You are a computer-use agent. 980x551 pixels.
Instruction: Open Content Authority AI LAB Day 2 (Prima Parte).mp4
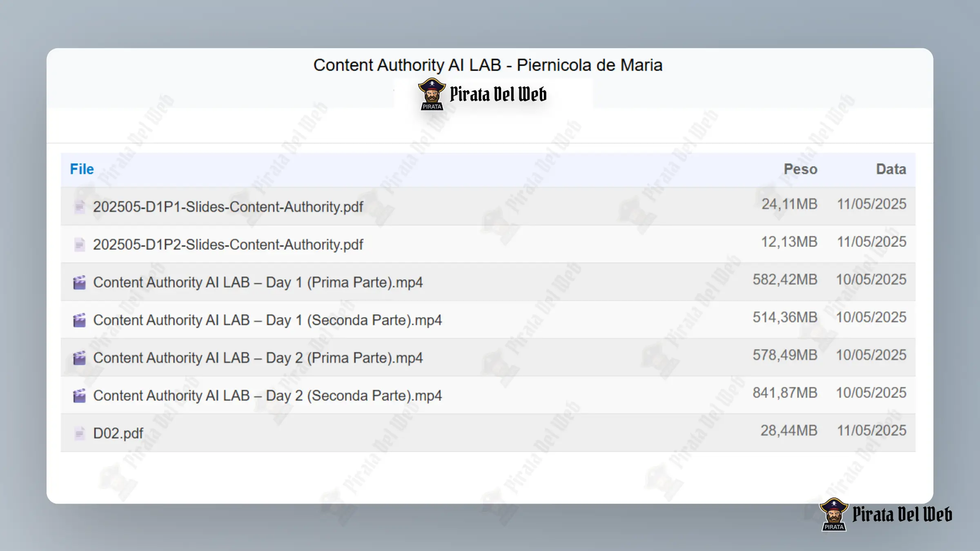(258, 358)
